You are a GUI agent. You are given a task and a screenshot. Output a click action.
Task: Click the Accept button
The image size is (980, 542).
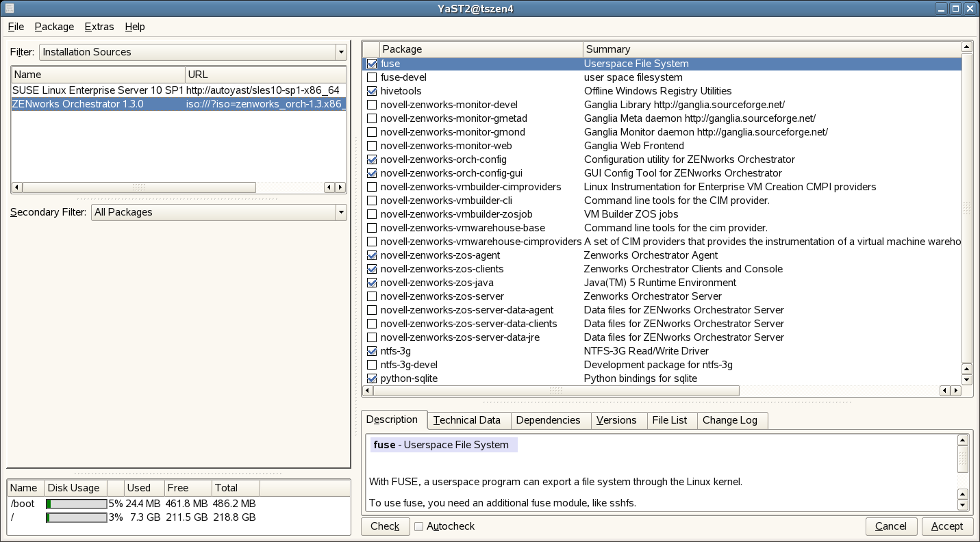[x=947, y=526]
